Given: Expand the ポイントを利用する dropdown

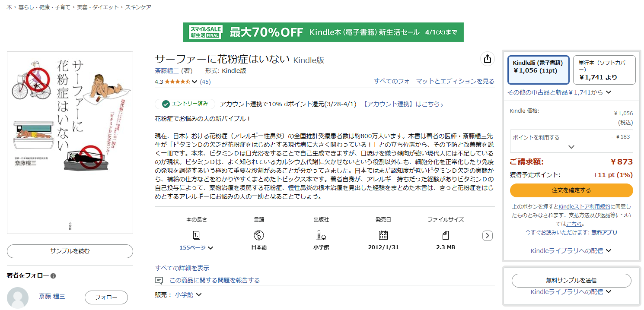Looking at the screenshot, I should click(571, 146).
